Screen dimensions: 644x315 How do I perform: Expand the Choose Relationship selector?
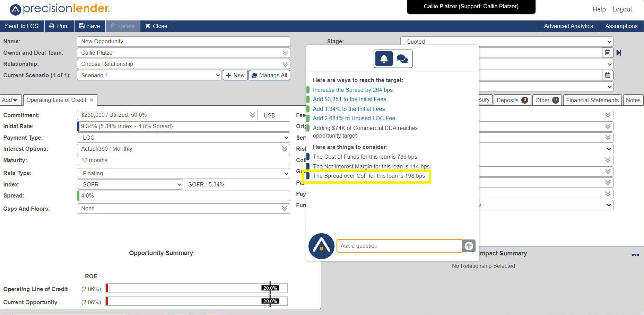[285, 64]
